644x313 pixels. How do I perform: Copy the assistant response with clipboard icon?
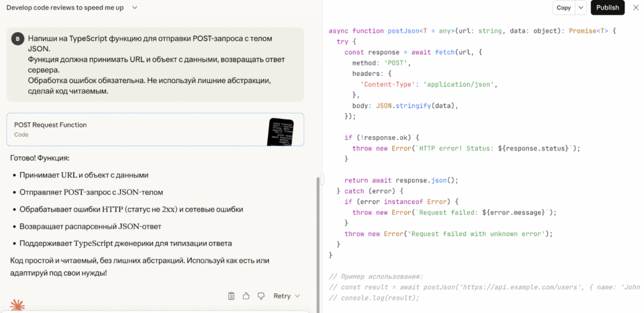point(231,296)
